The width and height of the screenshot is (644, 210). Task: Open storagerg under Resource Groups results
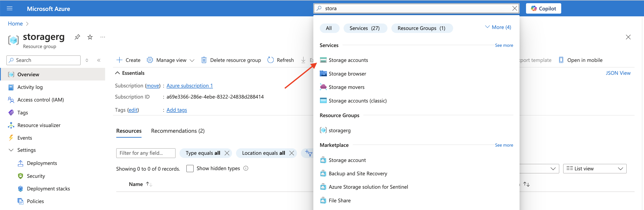pos(340,131)
